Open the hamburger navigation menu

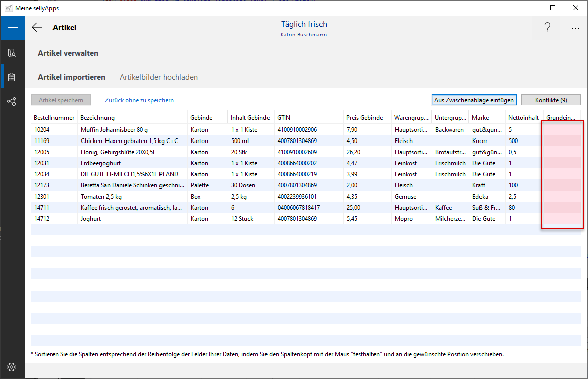click(x=12, y=28)
